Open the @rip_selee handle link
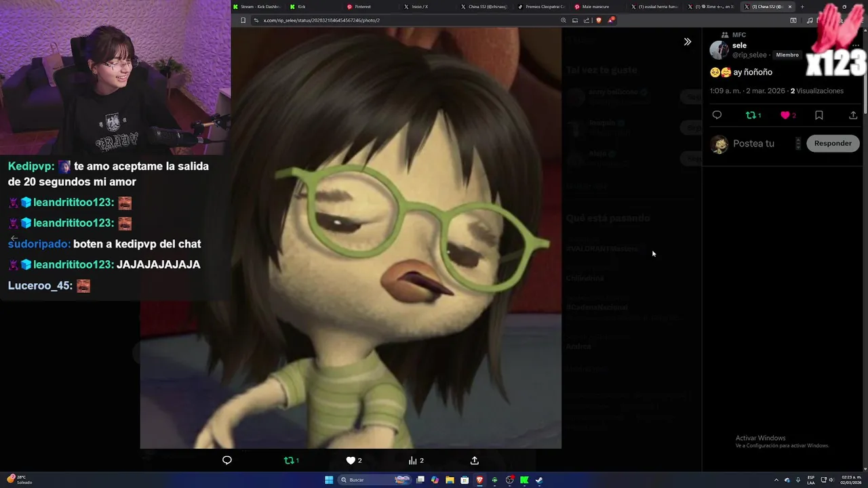 (x=749, y=55)
